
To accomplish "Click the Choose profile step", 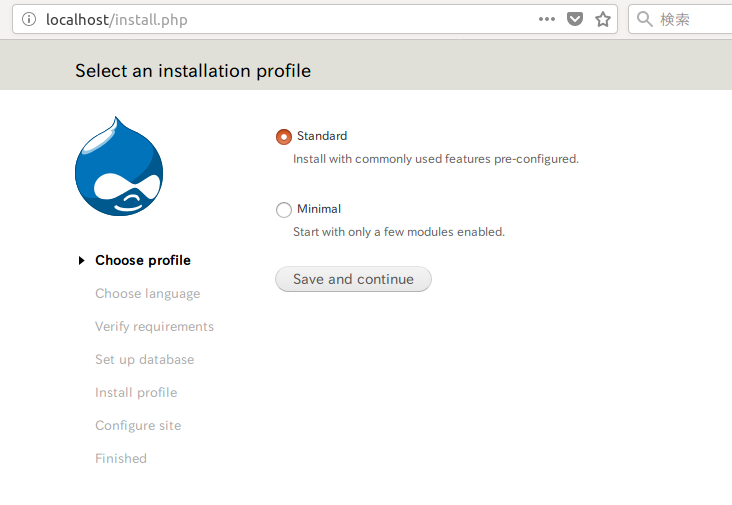I will click(x=143, y=260).
